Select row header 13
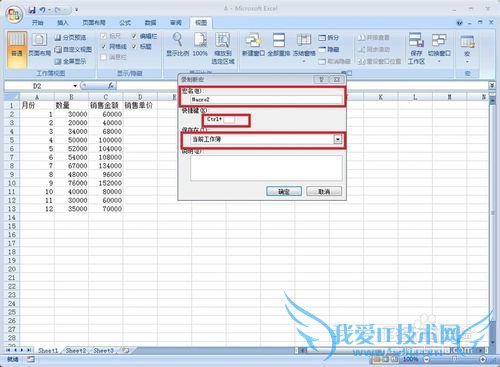Image resolution: width=500 pixels, height=367 pixels. pos(12,209)
